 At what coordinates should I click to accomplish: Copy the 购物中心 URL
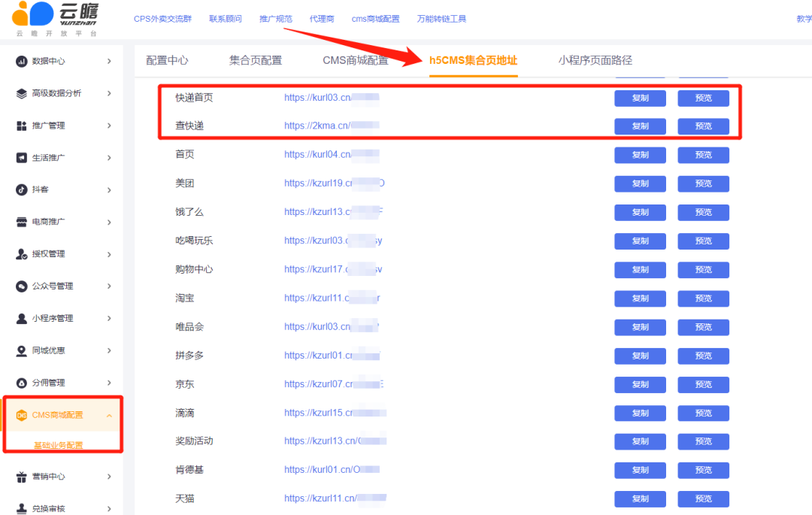coord(640,270)
